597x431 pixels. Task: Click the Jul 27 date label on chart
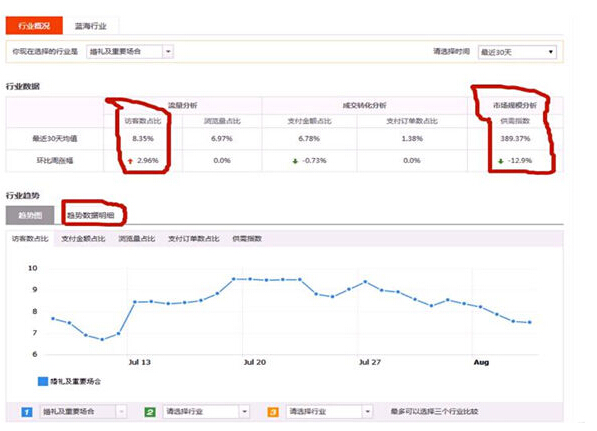click(370, 362)
